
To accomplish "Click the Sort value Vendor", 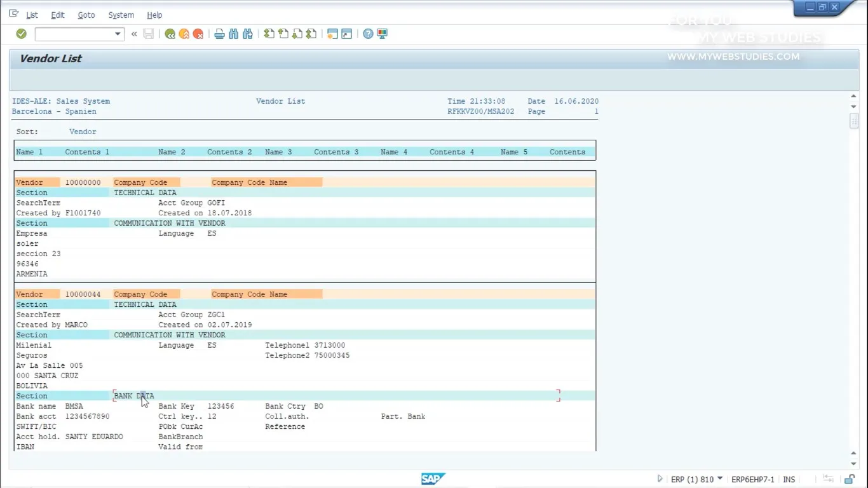I will coord(83,132).
